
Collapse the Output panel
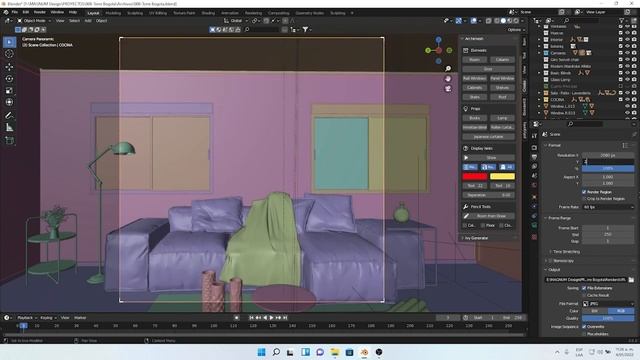coord(546,269)
